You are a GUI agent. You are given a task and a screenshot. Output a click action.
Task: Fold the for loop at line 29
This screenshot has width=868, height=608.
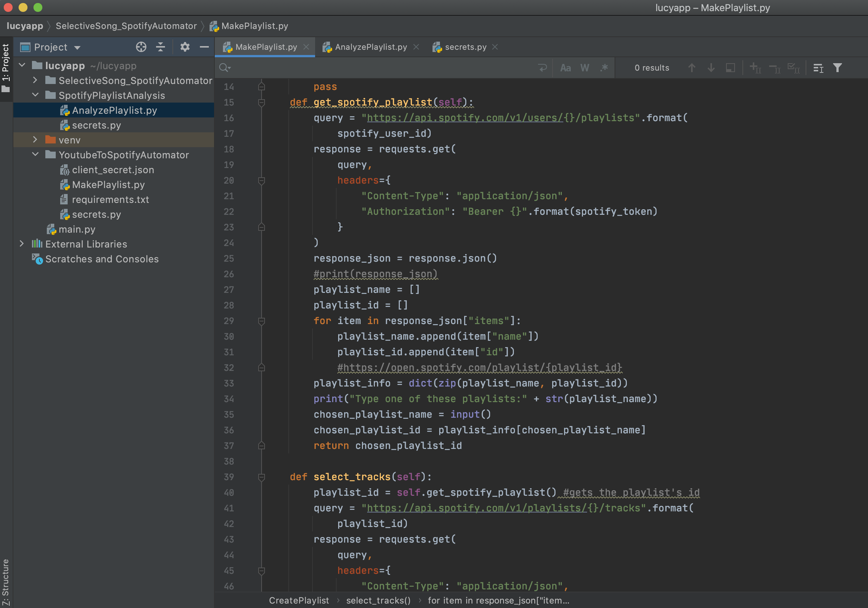pos(261,321)
